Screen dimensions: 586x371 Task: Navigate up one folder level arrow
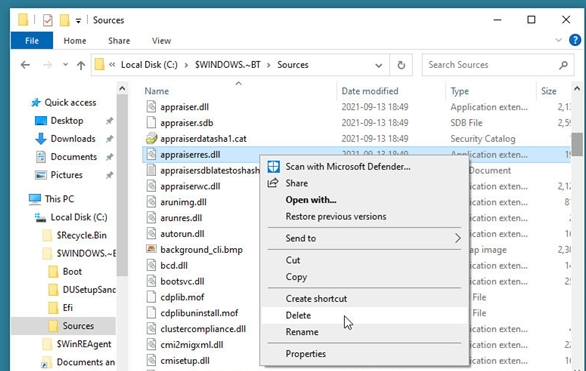pyautogui.click(x=81, y=65)
